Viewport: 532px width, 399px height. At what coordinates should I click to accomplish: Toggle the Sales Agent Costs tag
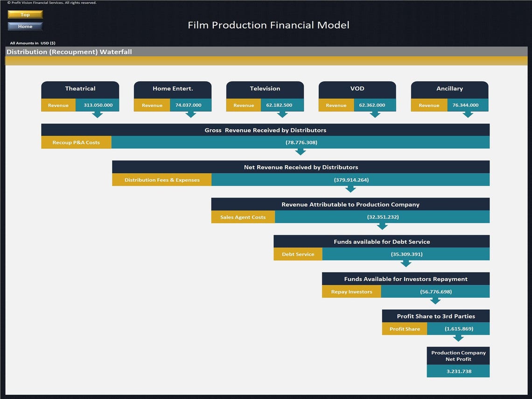pyautogui.click(x=243, y=217)
